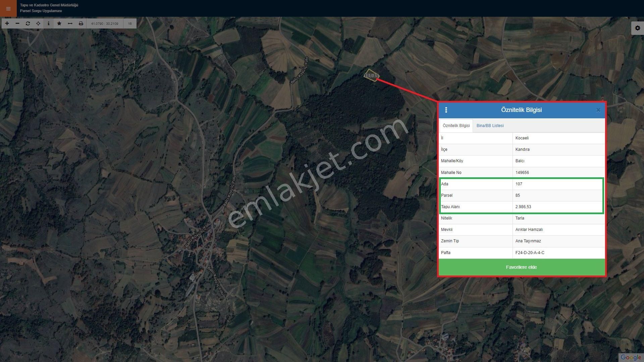The width and height of the screenshot is (644, 362).
Task: Refresh the map with the reload icon
Action: [x=28, y=23]
